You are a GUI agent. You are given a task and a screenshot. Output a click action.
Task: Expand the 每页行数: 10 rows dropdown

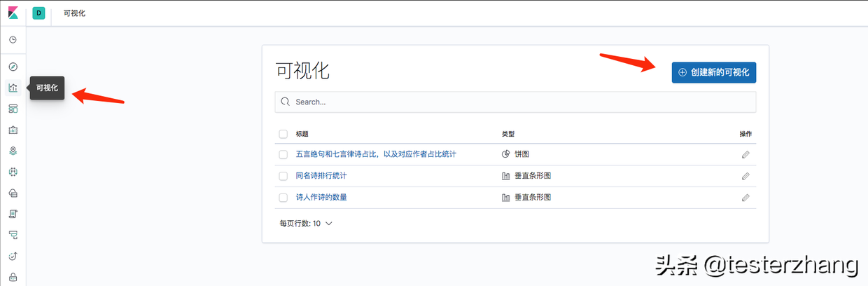[306, 224]
